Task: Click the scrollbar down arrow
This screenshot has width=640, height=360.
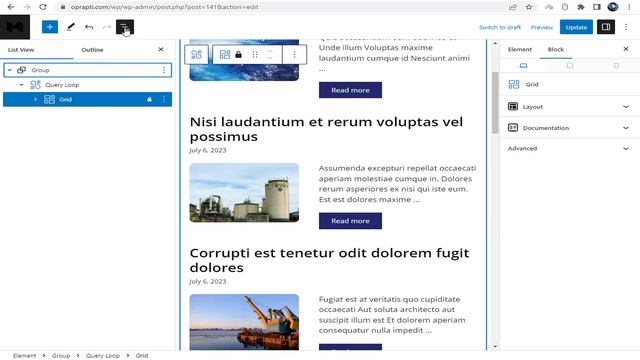Action: 495,346
